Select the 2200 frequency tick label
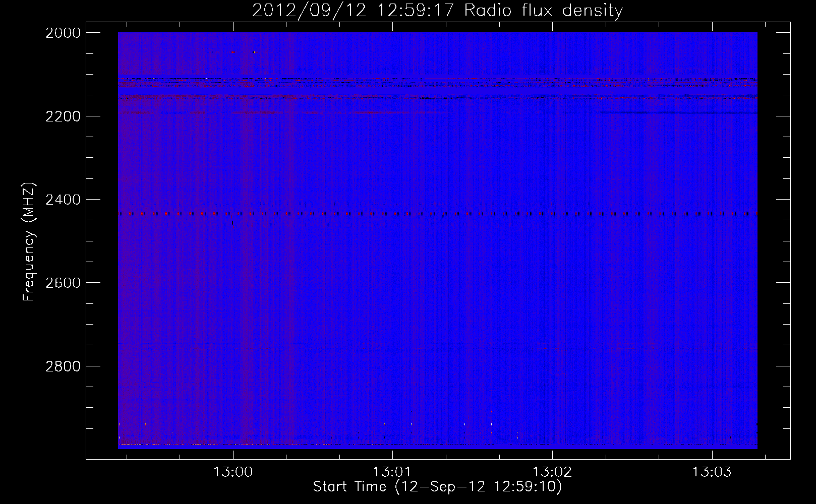This screenshot has height=504, width=816. (63, 116)
